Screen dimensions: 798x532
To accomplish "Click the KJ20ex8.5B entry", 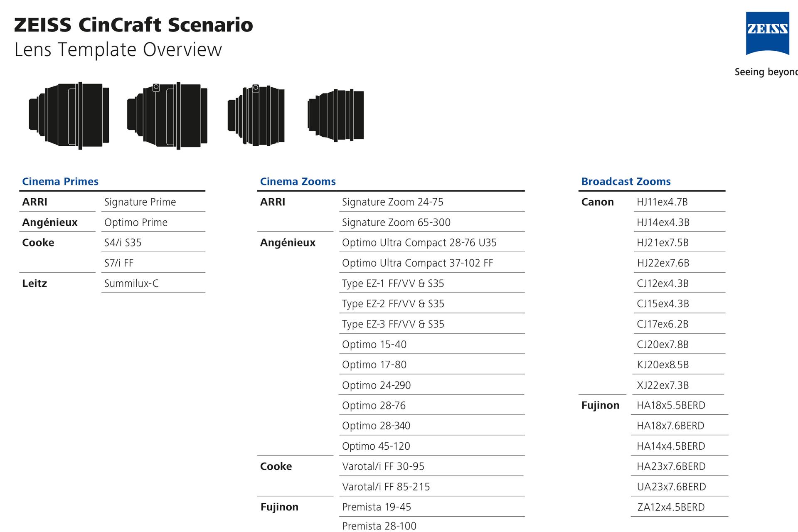I will click(663, 365).
